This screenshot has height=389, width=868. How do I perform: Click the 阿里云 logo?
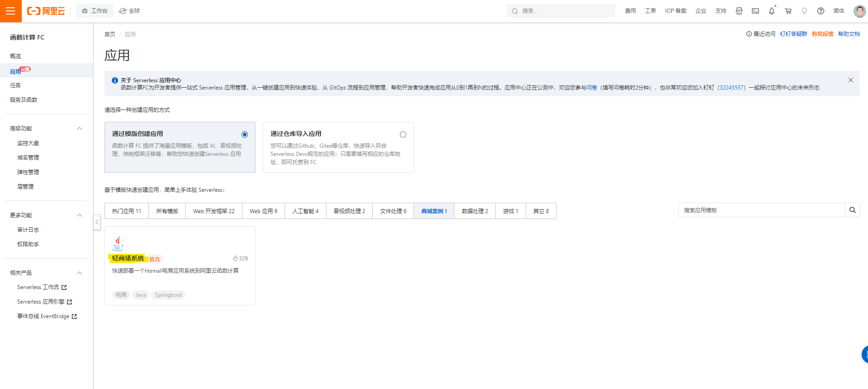[x=46, y=11]
